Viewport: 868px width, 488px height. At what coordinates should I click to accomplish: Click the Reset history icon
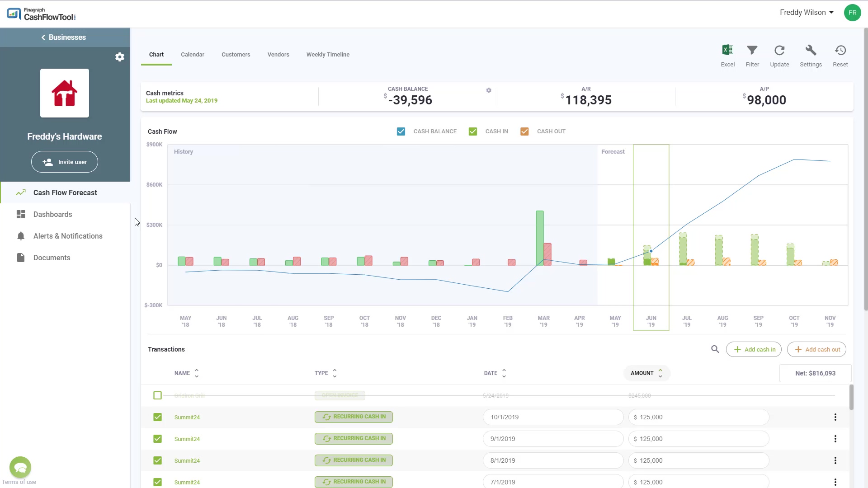pos(840,51)
